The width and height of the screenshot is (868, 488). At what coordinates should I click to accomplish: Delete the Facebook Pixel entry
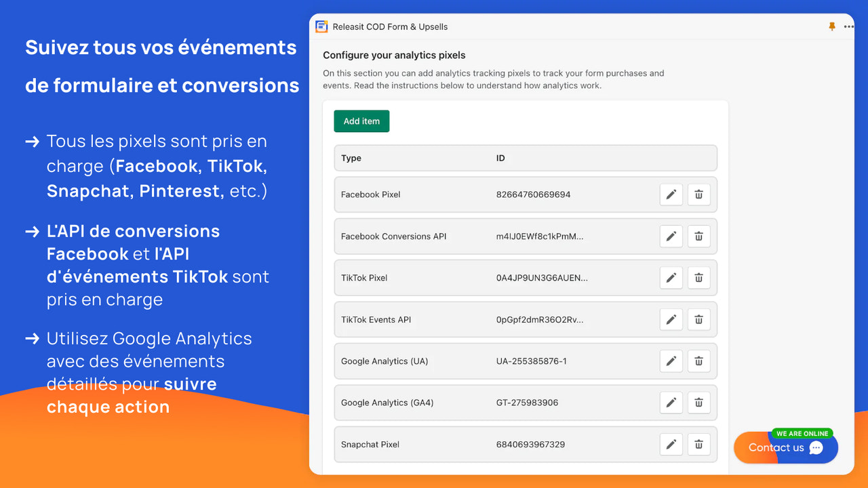pos(698,195)
